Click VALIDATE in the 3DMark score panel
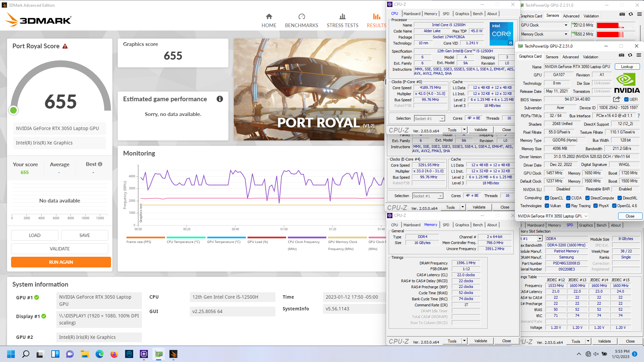The image size is (644, 362). click(x=60, y=249)
